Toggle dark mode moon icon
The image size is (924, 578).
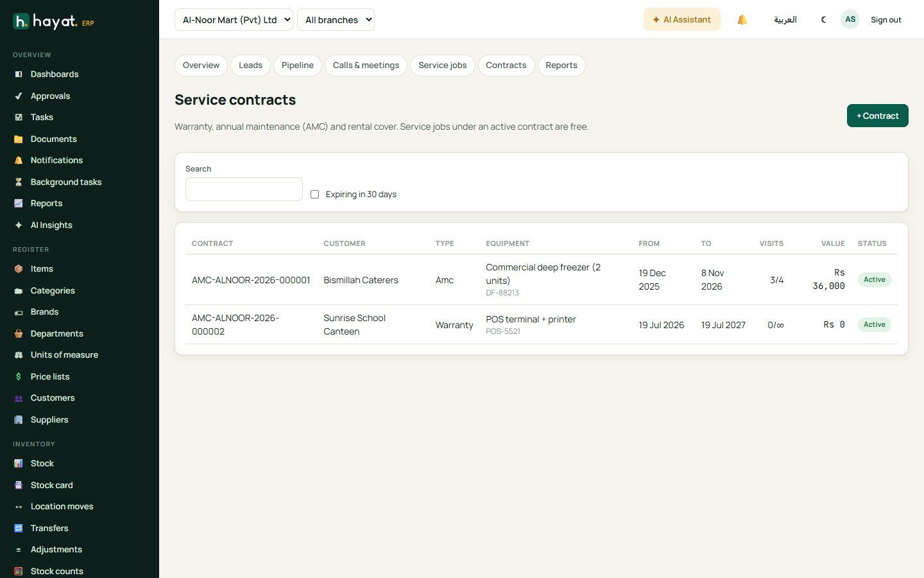click(x=823, y=20)
